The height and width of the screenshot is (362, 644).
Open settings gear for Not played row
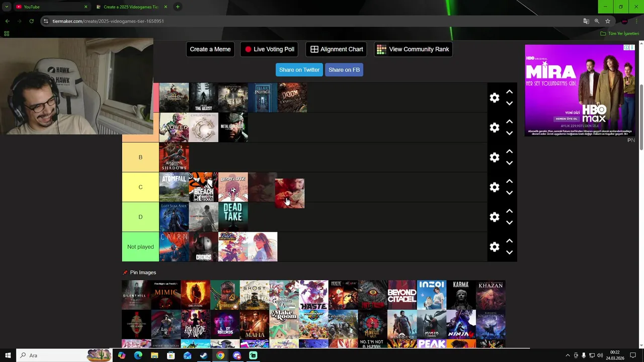[x=495, y=247]
